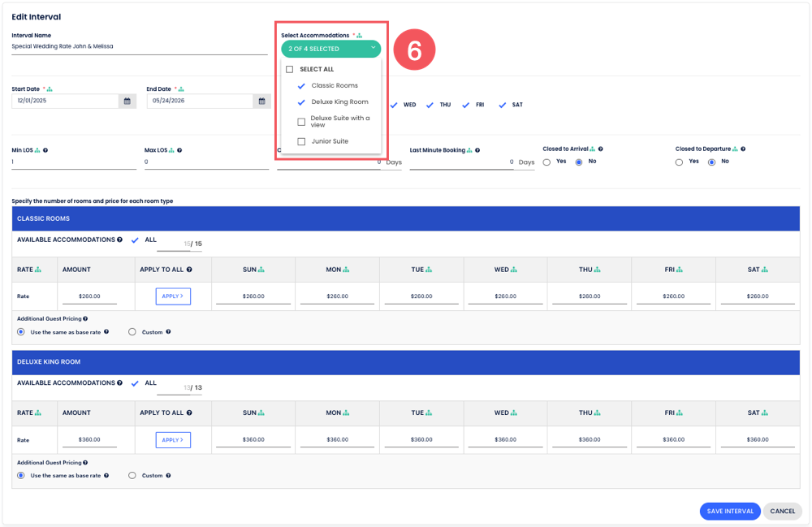Deselect Deluxe King Room in dropdown list
Viewport: 812px width, 527px height.
(301, 102)
